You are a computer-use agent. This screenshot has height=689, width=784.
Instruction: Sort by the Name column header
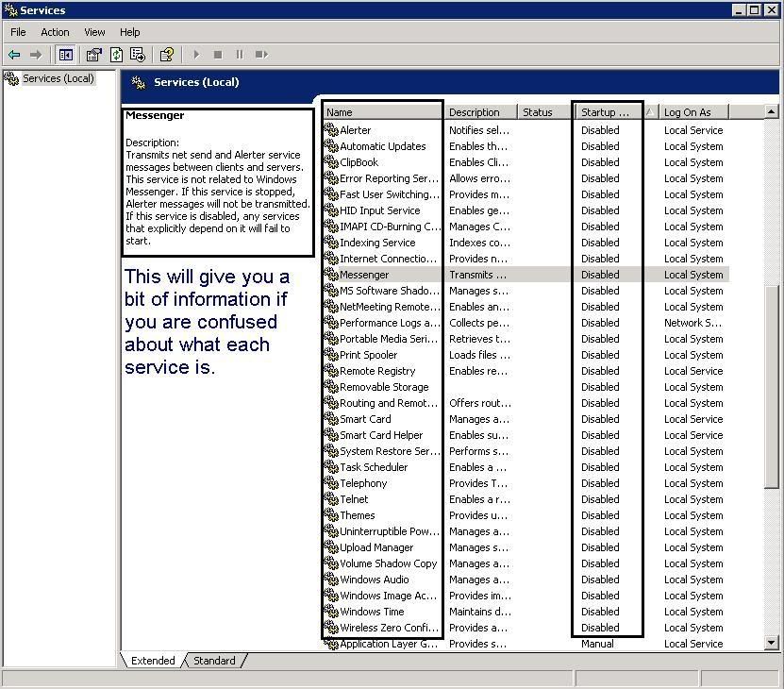[x=383, y=112]
